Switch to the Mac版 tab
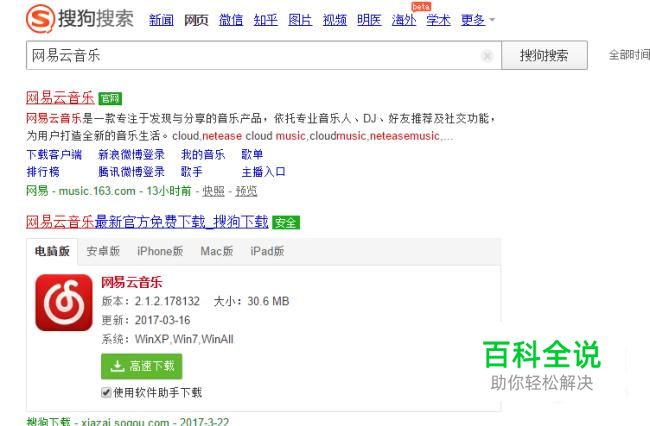The image size is (650, 426). 217,251
